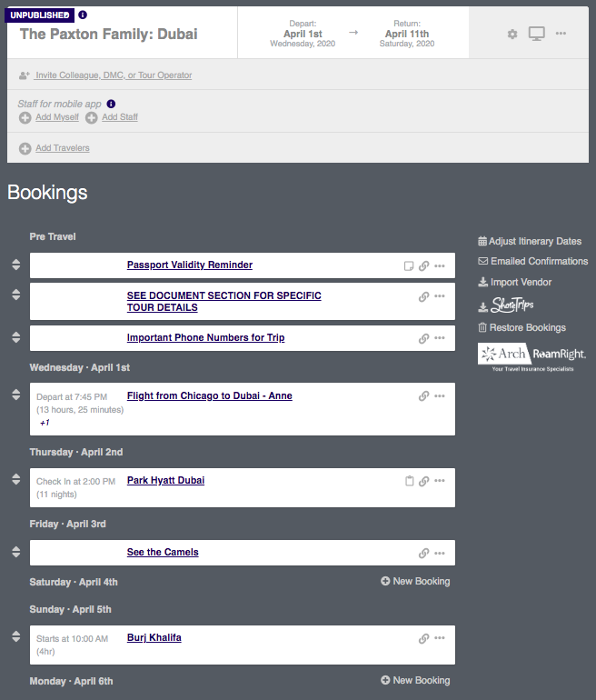Click the info icon beside UNPUBLISHED badge
The width and height of the screenshot is (596, 700).
[x=83, y=15]
